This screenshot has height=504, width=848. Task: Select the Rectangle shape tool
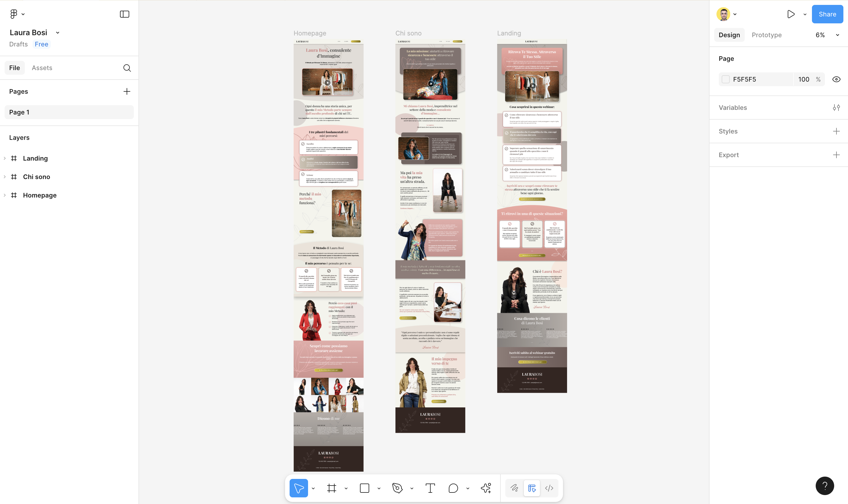click(364, 488)
